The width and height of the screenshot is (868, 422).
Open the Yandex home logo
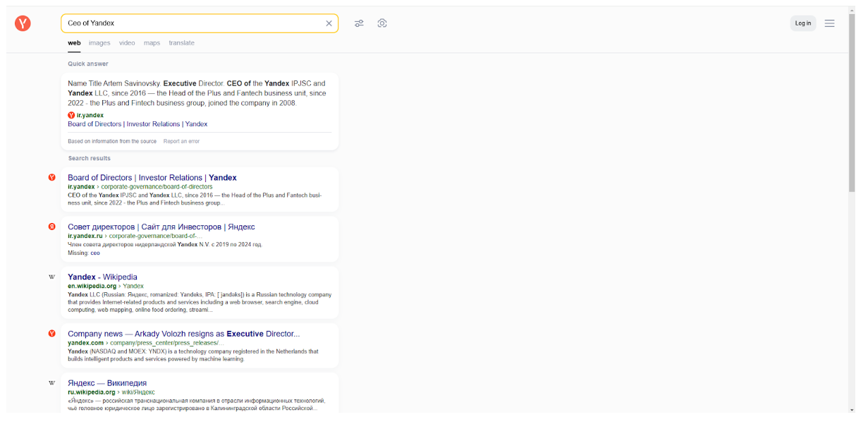pyautogui.click(x=23, y=23)
